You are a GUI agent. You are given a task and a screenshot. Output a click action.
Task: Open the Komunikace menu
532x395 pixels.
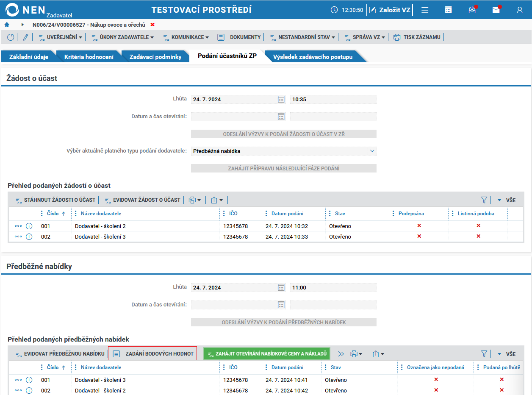(x=186, y=37)
